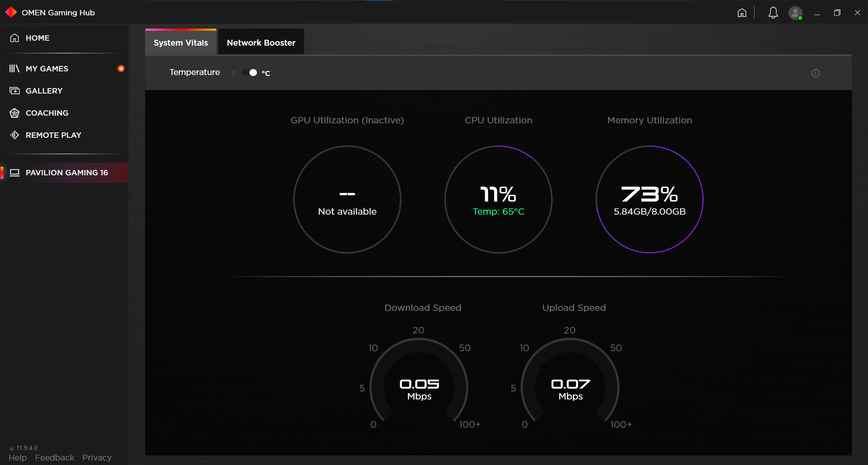Select Remote Play in the sidebar
868x465 pixels.
[53, 135]
